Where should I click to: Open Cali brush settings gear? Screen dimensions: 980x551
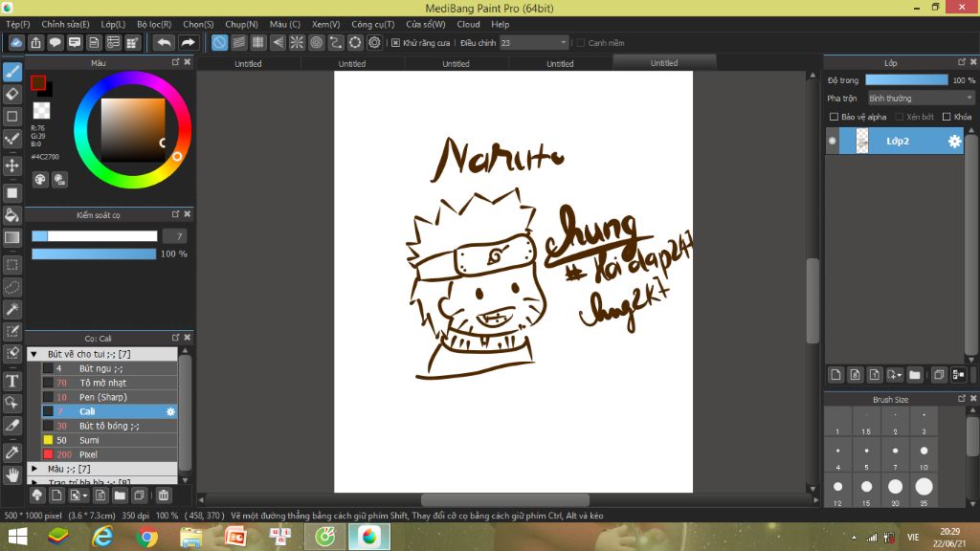[x=170, y=411]
